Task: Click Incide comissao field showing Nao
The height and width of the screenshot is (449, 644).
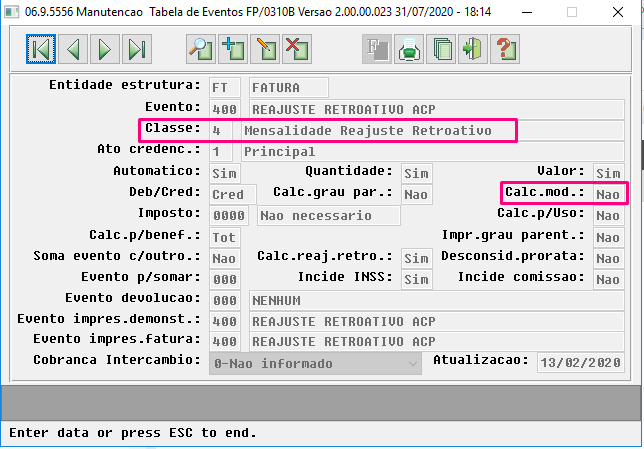Action: pyautogui.click(x=609, y=280)
